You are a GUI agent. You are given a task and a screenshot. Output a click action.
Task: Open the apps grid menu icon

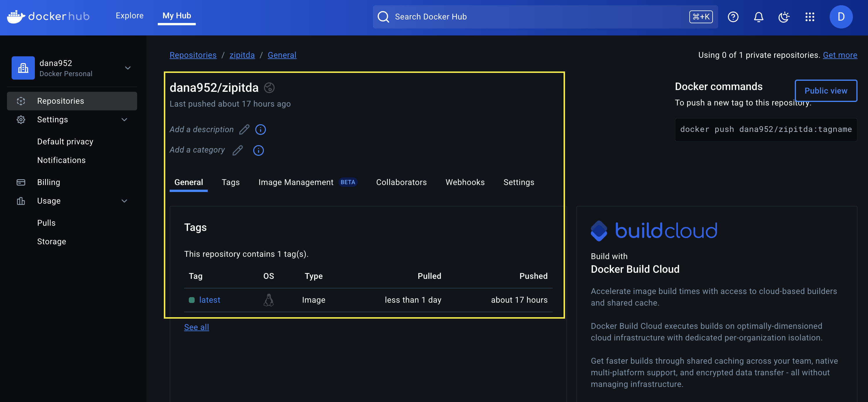point(809,17)
